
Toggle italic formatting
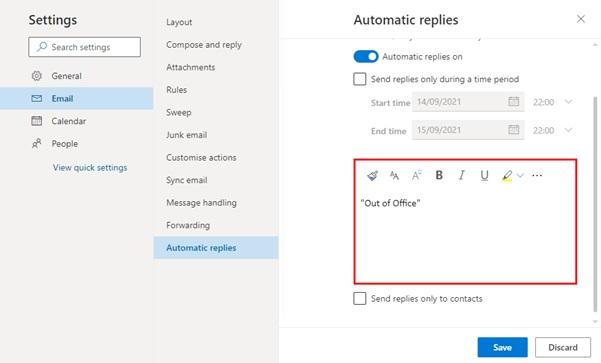[x=461, y=175]
